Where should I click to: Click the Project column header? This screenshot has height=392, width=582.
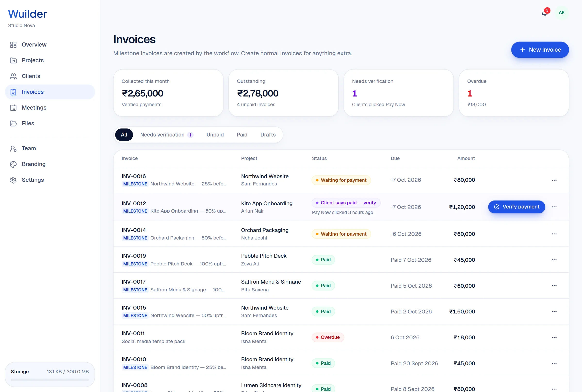249,159
